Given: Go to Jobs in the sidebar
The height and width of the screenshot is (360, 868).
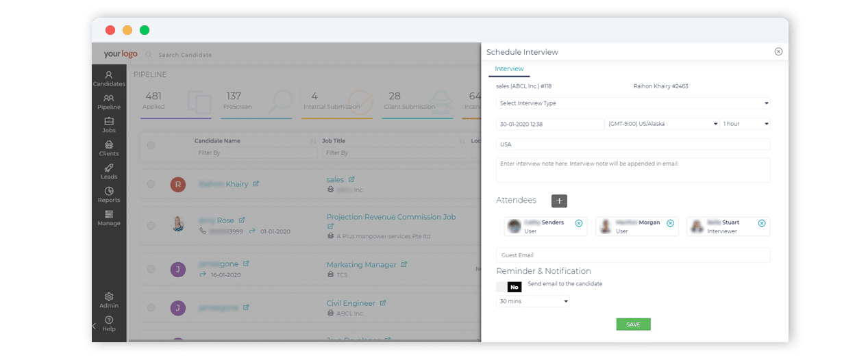Looking at the screenshot, I should pos(109,125).
